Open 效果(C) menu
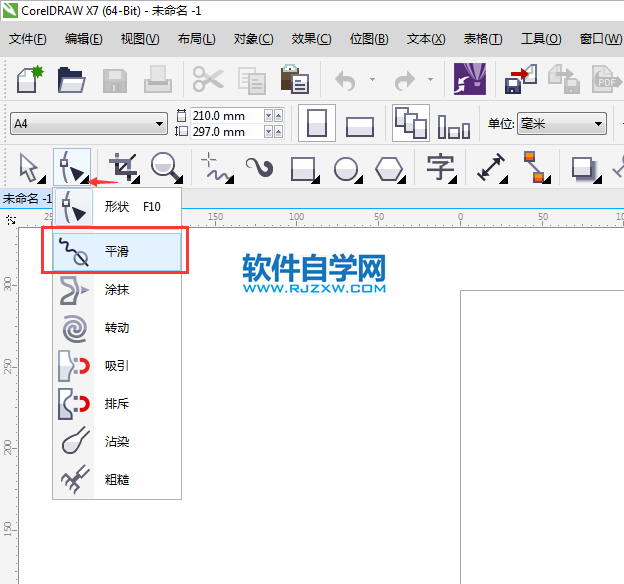Viewport: 624px width, 584px height. pos(311,39)
